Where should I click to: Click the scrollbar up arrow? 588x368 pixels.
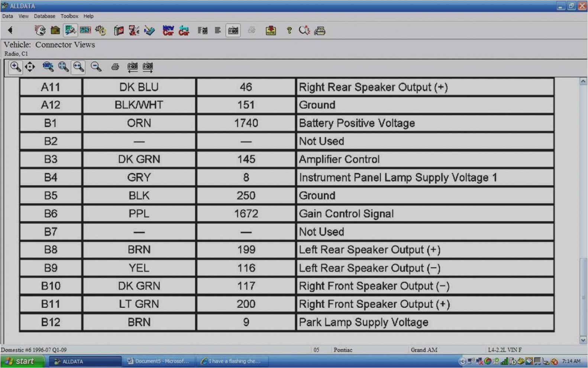click(583, 81)
